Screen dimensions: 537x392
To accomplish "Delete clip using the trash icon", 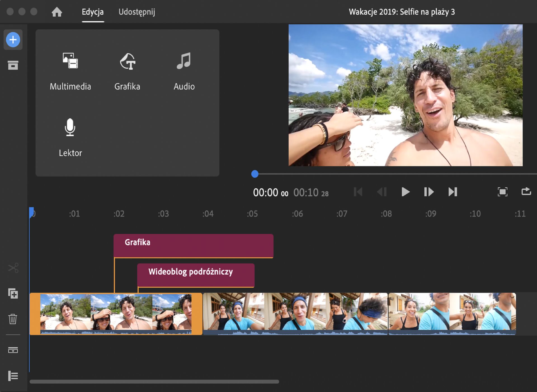I will point(13,319).
